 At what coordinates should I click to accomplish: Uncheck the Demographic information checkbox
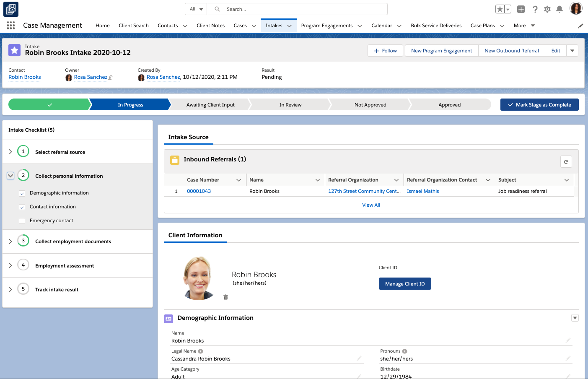pos(22,193)
